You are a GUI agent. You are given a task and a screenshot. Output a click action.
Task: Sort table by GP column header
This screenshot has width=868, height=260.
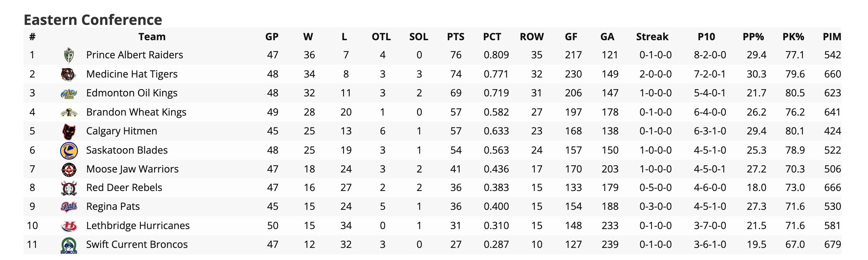pyautogui.click(x=272, y=37)
